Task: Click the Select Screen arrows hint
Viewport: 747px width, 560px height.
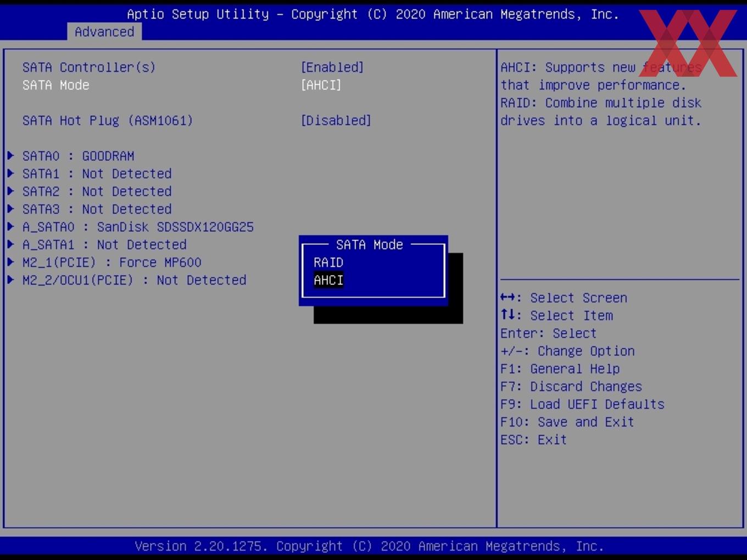Action: click(x=564, y=298)
